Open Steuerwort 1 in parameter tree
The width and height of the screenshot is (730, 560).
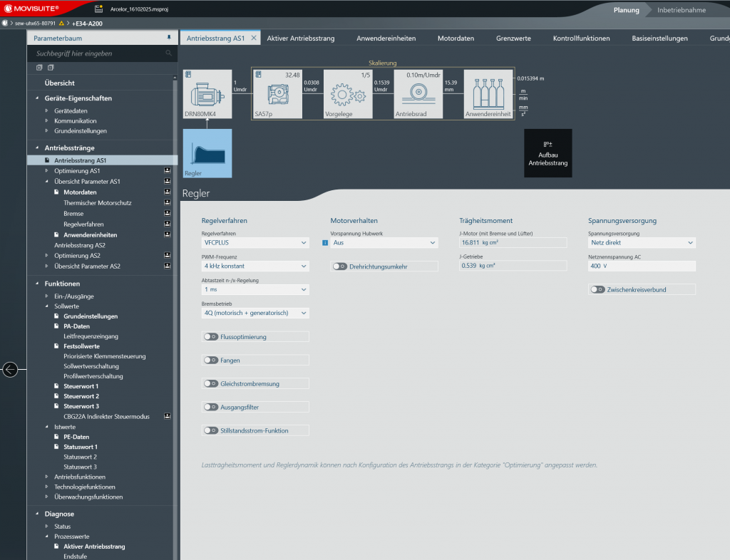click(x=81, y=386)
